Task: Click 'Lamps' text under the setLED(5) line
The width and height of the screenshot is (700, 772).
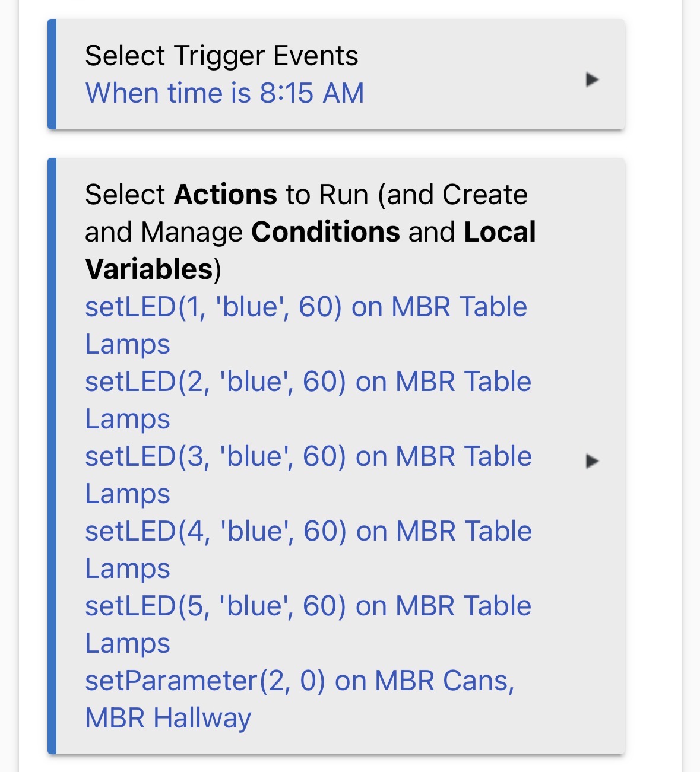Action: pyautogui.click(x=128, y=643)
